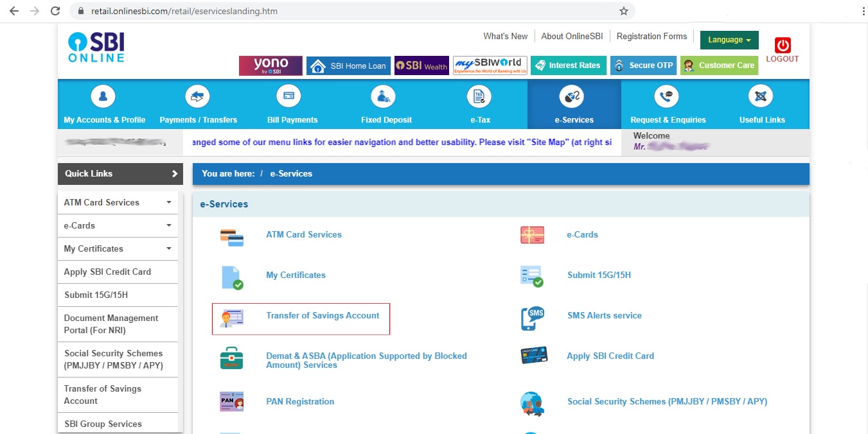868x434 pixels.
Task: Reload the page with the refresh icon
Action: tap(55, 11)
